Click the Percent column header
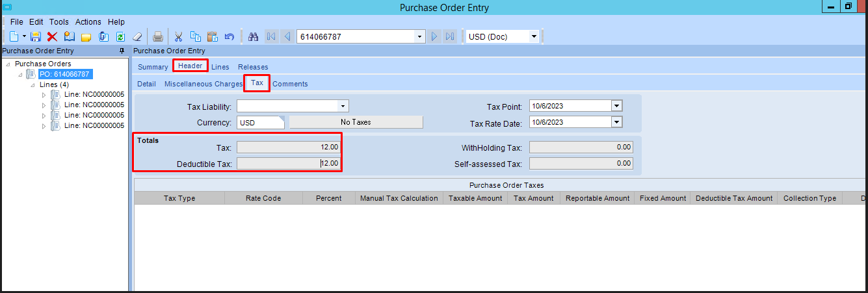 click(x=329, y=198)
